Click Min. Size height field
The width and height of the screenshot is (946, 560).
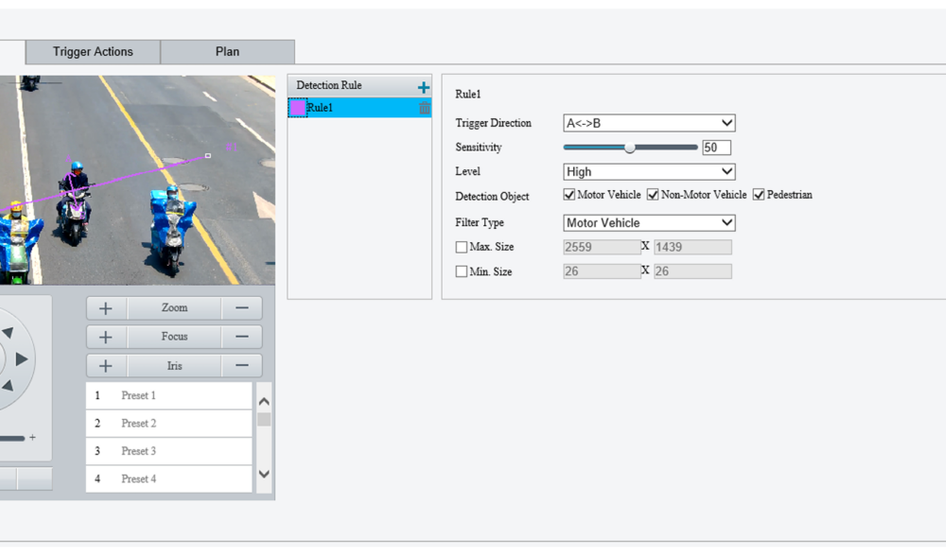(692, 271)
